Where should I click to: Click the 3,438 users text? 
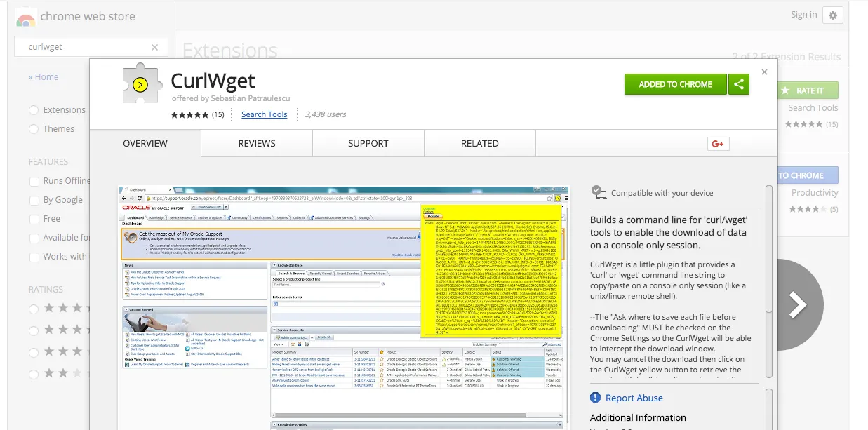pos(326,114)
